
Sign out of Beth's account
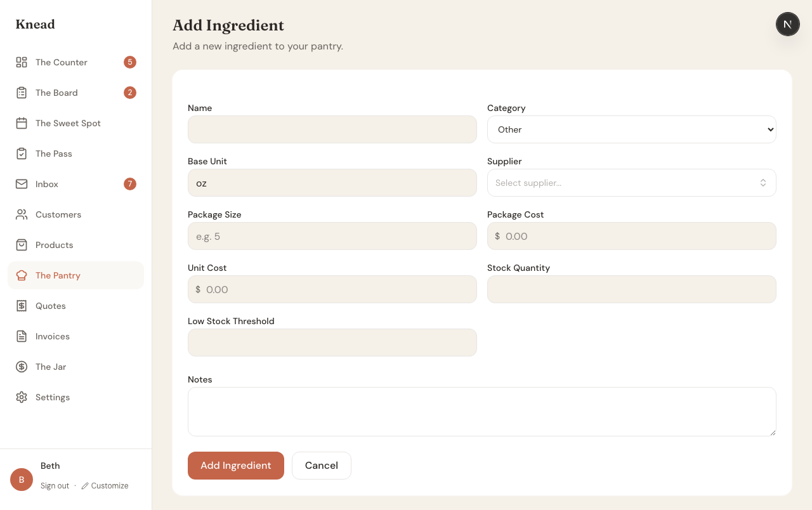pos(55,485)
